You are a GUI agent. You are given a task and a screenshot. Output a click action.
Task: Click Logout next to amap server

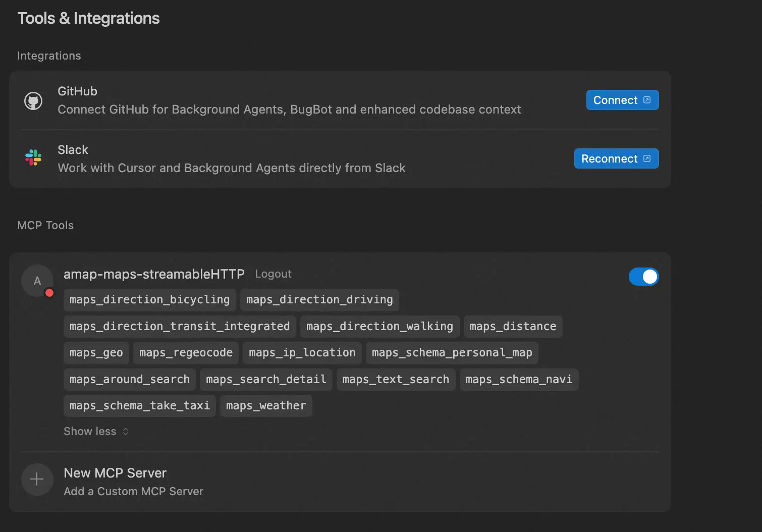(273, 274)
